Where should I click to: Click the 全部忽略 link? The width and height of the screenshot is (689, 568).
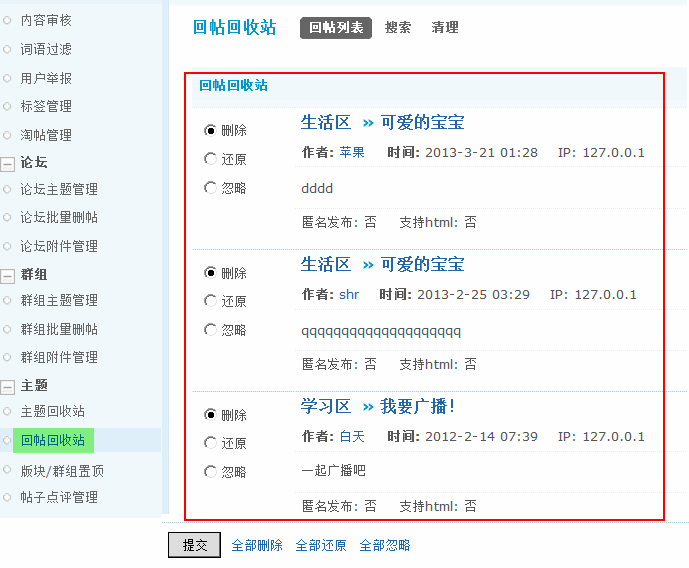click(385, 546)
